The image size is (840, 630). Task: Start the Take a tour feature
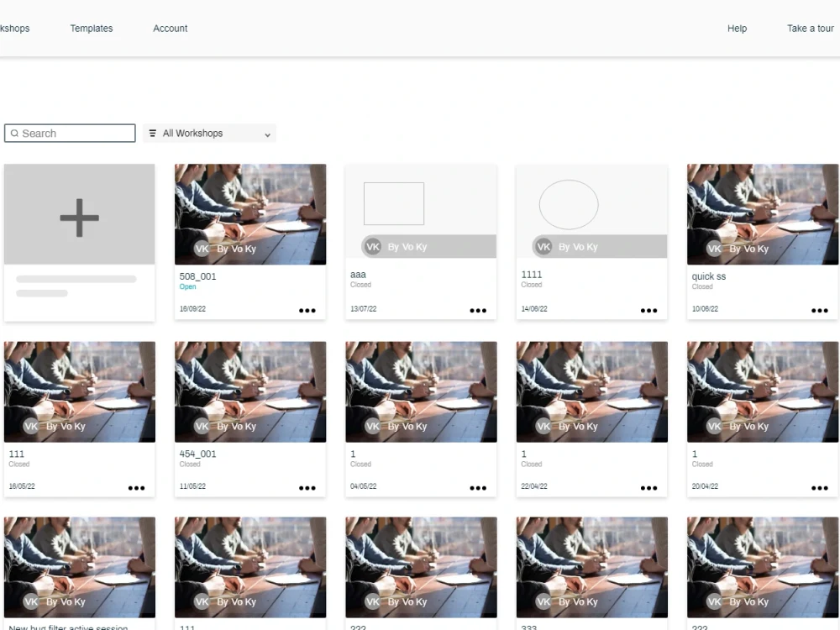point(809,28)
